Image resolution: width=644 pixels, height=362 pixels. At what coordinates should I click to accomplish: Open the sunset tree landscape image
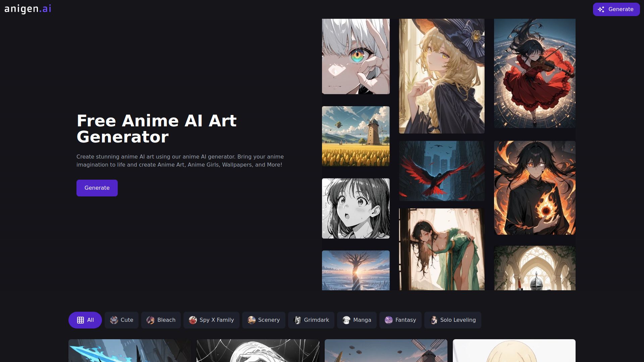coord(356,270)
